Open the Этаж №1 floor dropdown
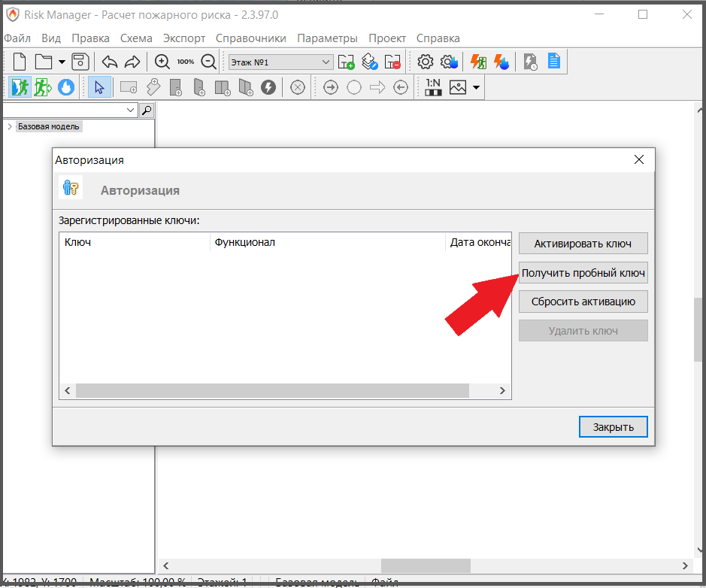The image size is (706, 588). 280,62
